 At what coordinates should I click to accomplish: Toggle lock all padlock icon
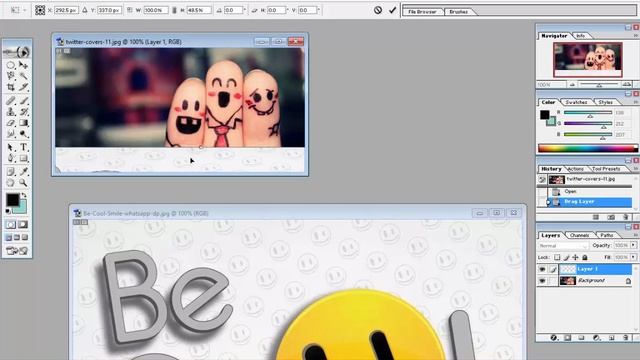585,257
